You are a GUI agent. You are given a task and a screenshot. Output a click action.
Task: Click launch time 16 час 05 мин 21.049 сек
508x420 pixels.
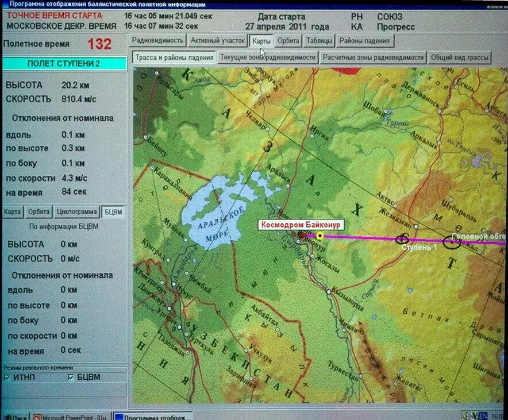tap(168, 16)
